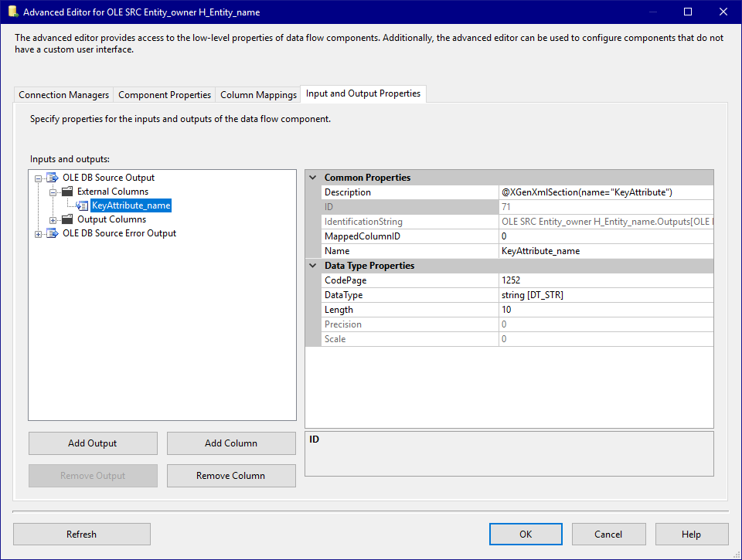Click the KeyAttribute_name column icon
Screen dimensions: 742x560
click(82, 205)
